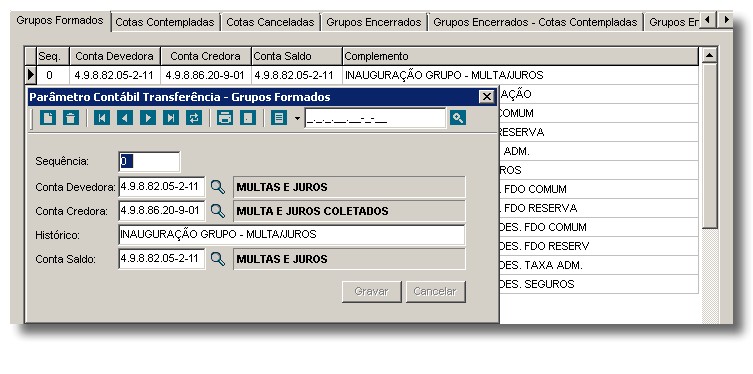Click the Conta Credora code field
753x374 pixels.
(x=162, y=211)
